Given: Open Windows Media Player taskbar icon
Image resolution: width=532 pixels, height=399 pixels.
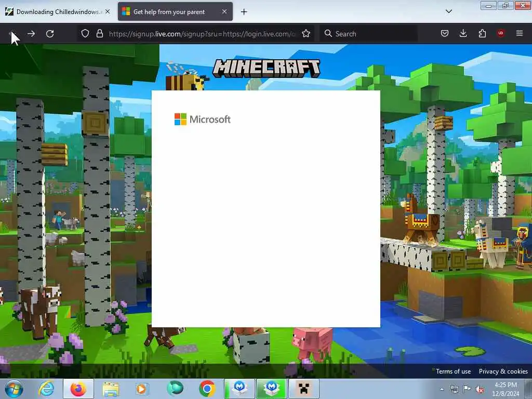Looking at the screenshot, I should point(141,389).
